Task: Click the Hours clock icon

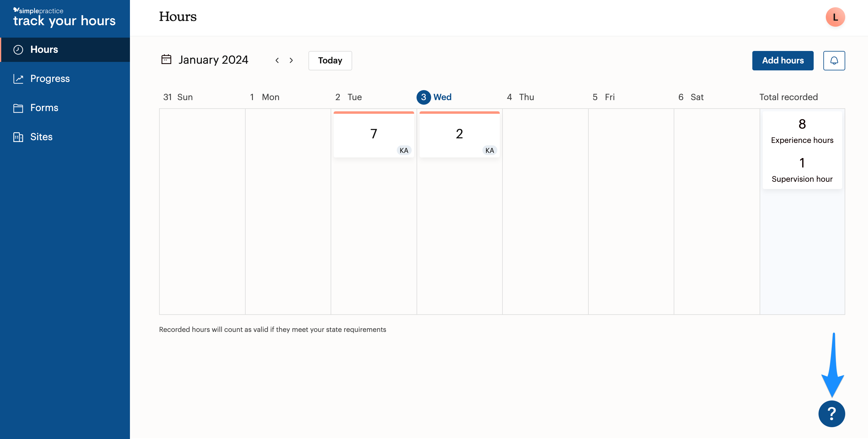Action: click(x=18, y=50)
